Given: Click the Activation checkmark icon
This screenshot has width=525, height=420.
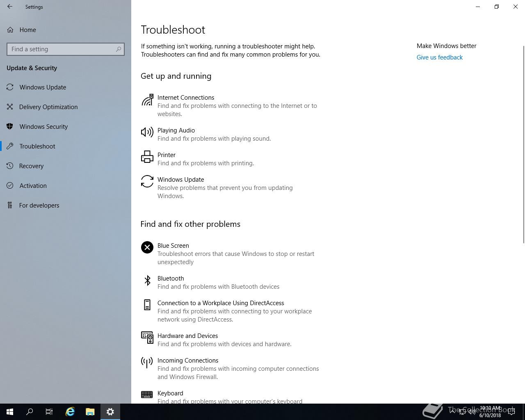Looking at the screenshot, I should point(10,185).
